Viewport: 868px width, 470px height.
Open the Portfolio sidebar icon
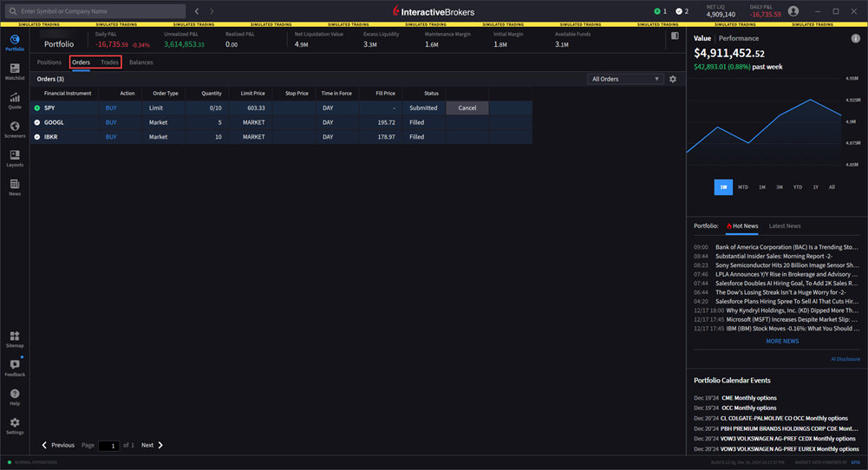15,42
